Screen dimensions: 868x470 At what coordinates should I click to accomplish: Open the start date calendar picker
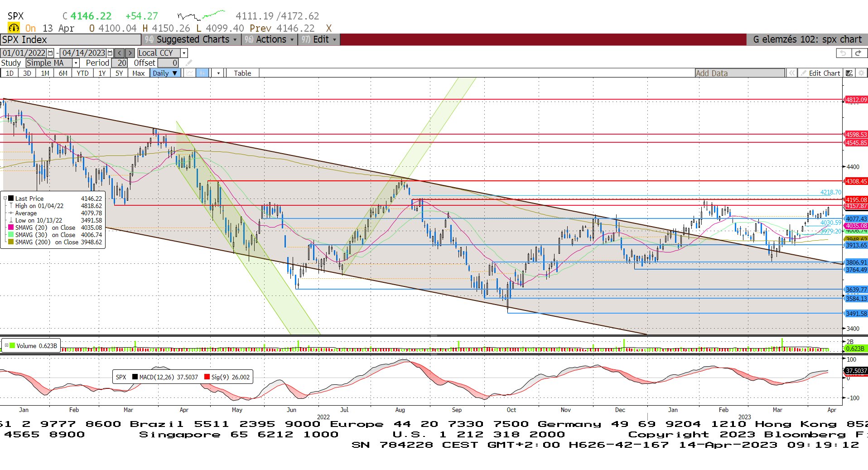51,53
